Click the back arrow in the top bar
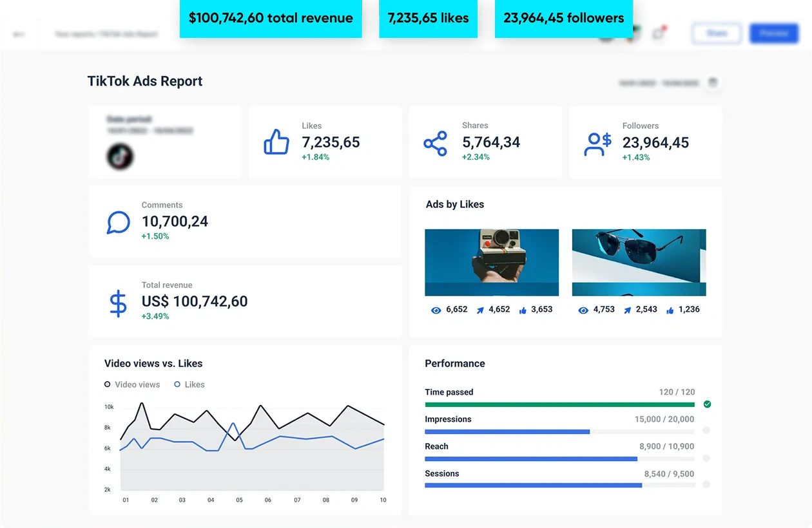This screenshot has width=812, height=528. [x=19, y=34]
